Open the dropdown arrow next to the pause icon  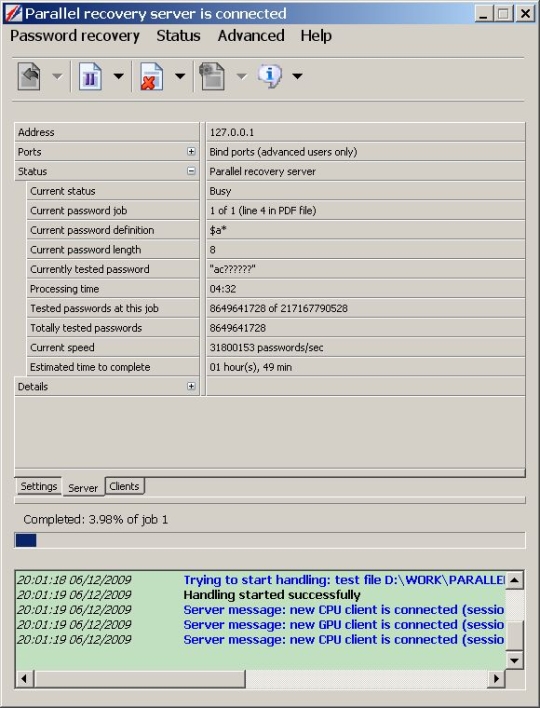pyautogui.click(x=118, y=76)
